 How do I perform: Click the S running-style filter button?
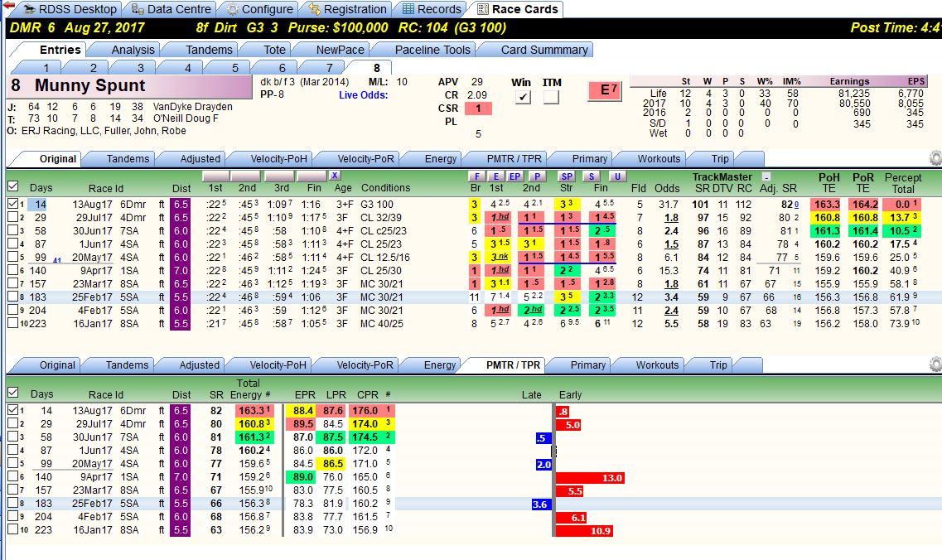click(x=592, y=176)
